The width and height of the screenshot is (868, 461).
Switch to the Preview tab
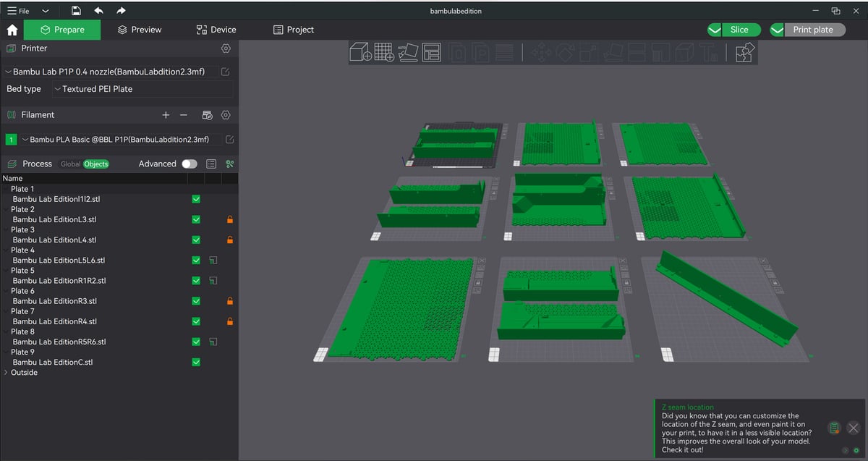click(140, 30)
